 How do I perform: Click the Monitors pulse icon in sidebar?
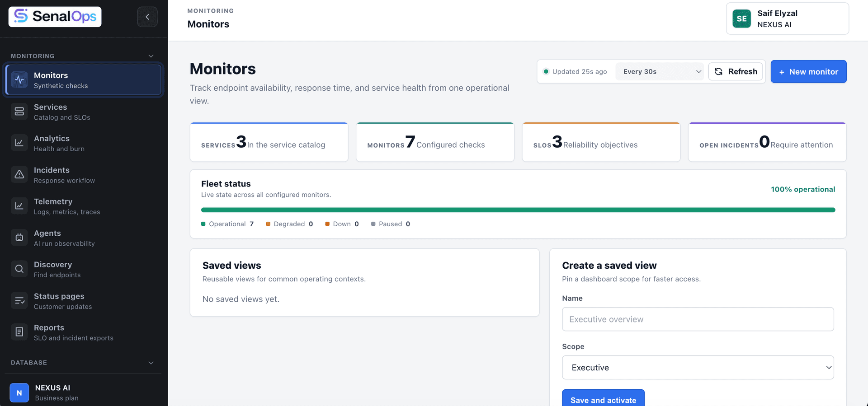pos(19,80)
